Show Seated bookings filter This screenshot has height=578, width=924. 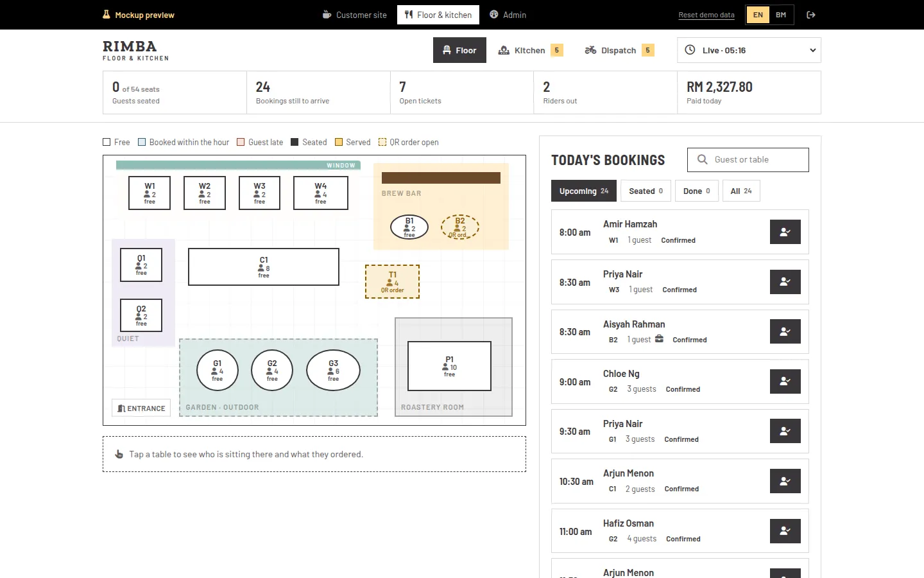(646, 191)
